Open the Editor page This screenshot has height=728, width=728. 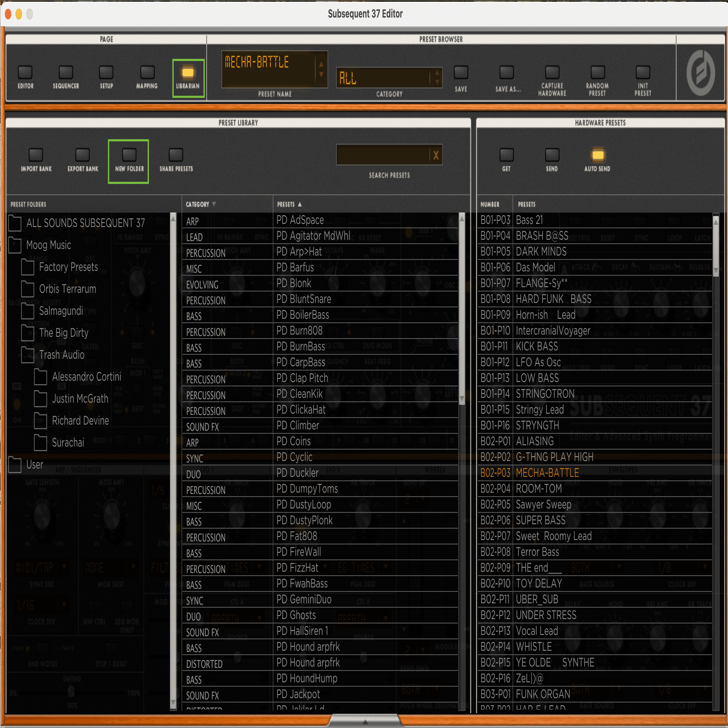pos(25,72)
